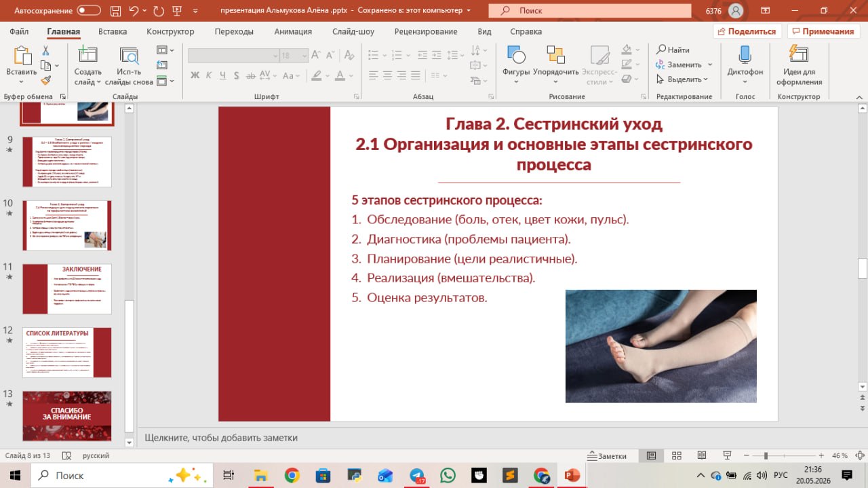This screenshot has width=868, height=488.
Task: Open Sublime Text from the taskbar
Action: coord(510,475)
